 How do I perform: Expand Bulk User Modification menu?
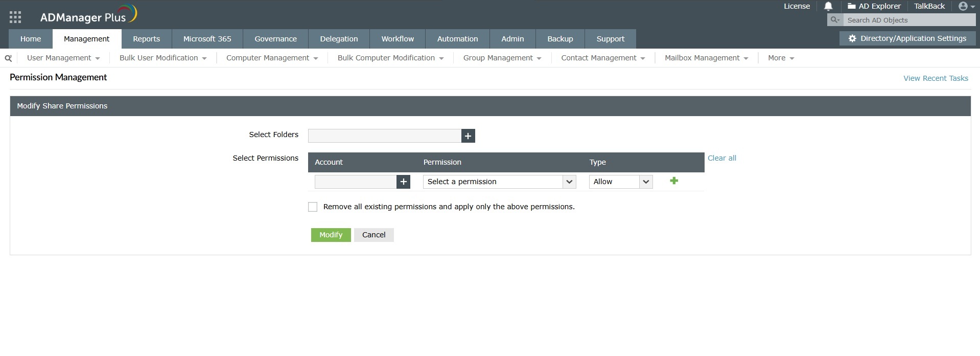point(163,58)
